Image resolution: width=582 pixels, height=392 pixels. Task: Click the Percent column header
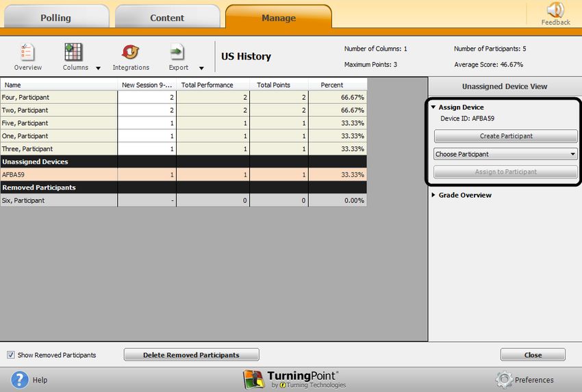pyautogui.click(x=338, y=85)
